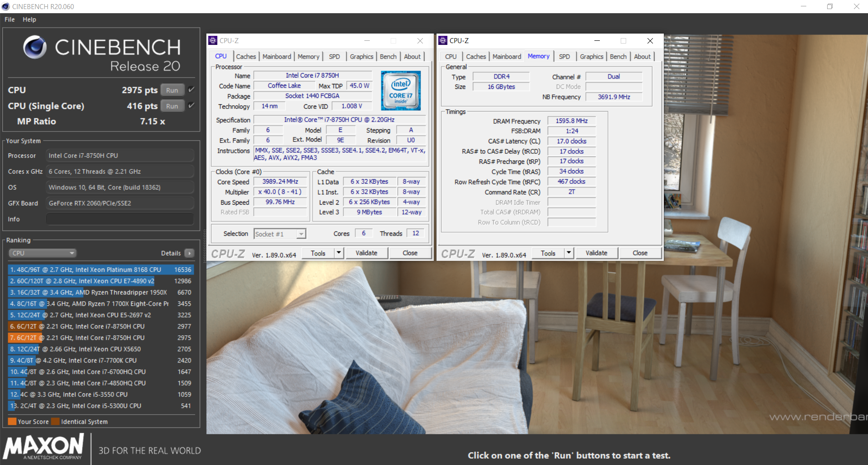Select ranking row Xeon X5650
This screenshot has height=465, width=868.
101,349
